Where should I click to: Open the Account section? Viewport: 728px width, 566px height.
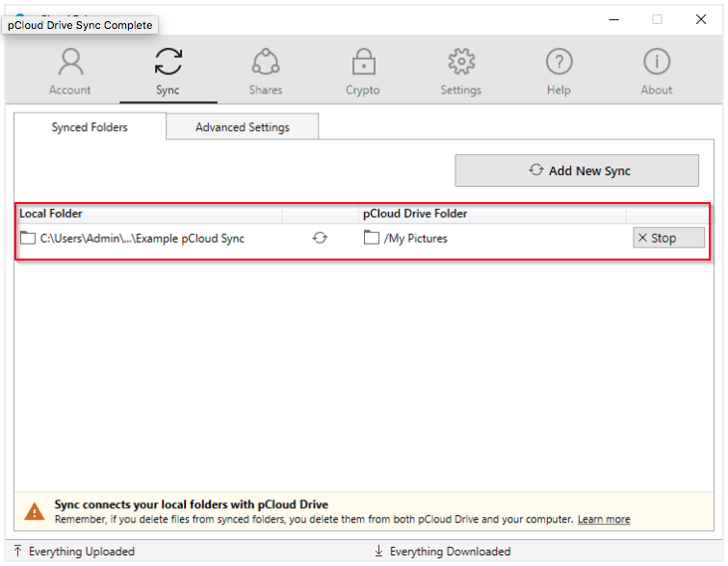(x=70, y=71)
